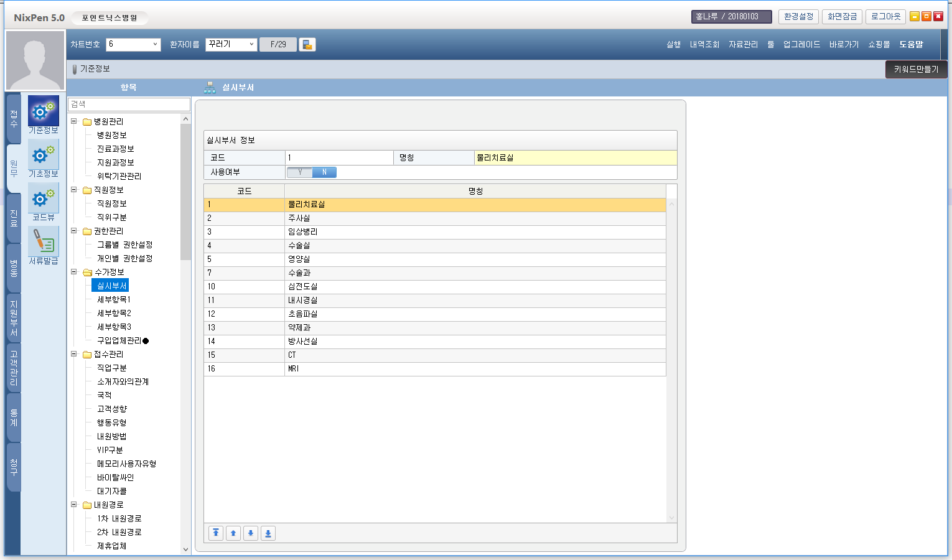952x560 pixels.
Task: Open the 기준정보 gear icon
Action: point(43,111)
